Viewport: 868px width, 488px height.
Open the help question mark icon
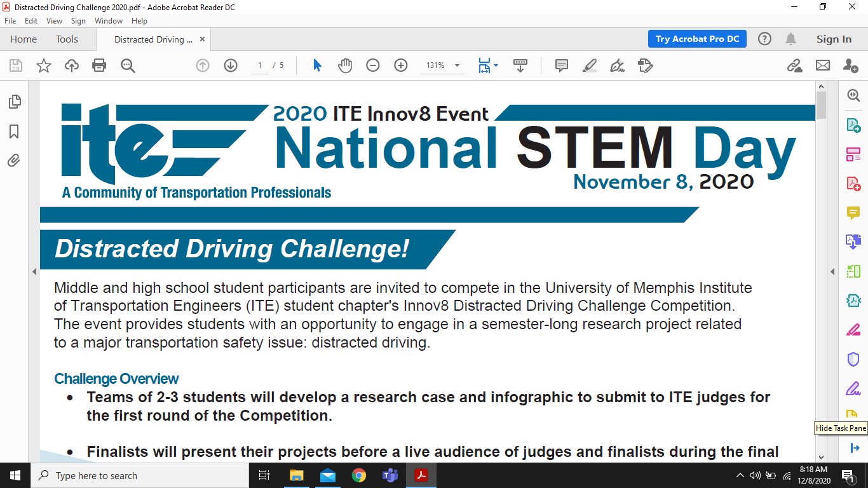click(764, 39)
